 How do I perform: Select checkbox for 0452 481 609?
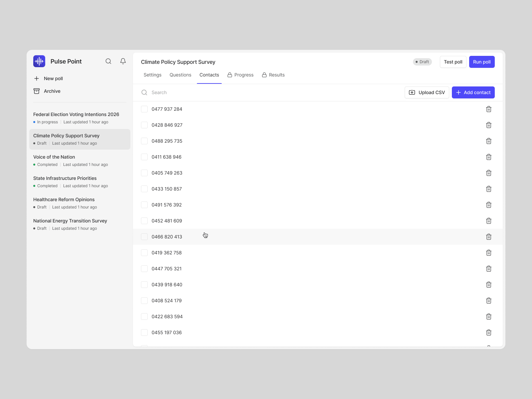coord(144,221)
